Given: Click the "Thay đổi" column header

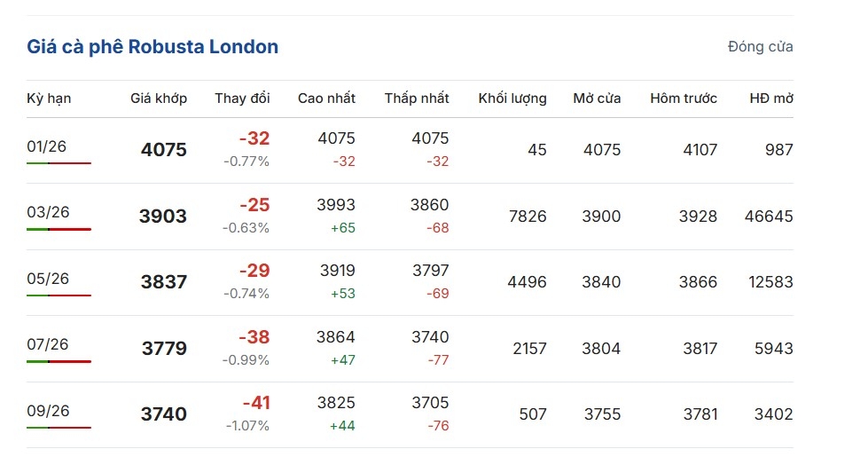Looking at the screenshot, I should (242, 98).
